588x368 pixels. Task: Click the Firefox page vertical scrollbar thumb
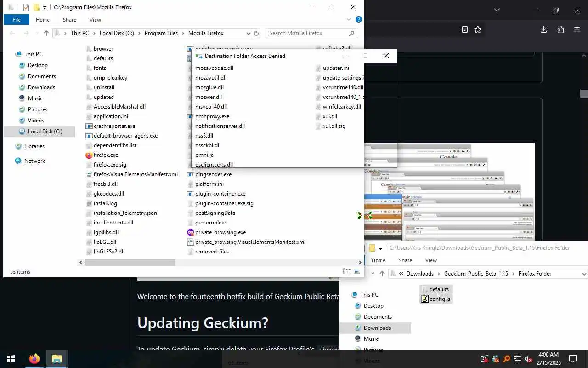tap(584, 93)
